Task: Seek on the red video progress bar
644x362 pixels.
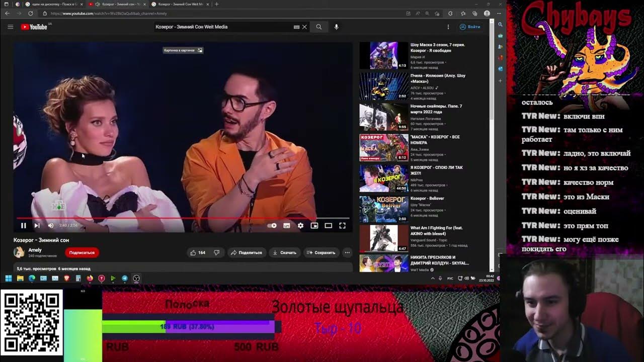Action: (183, 218)
